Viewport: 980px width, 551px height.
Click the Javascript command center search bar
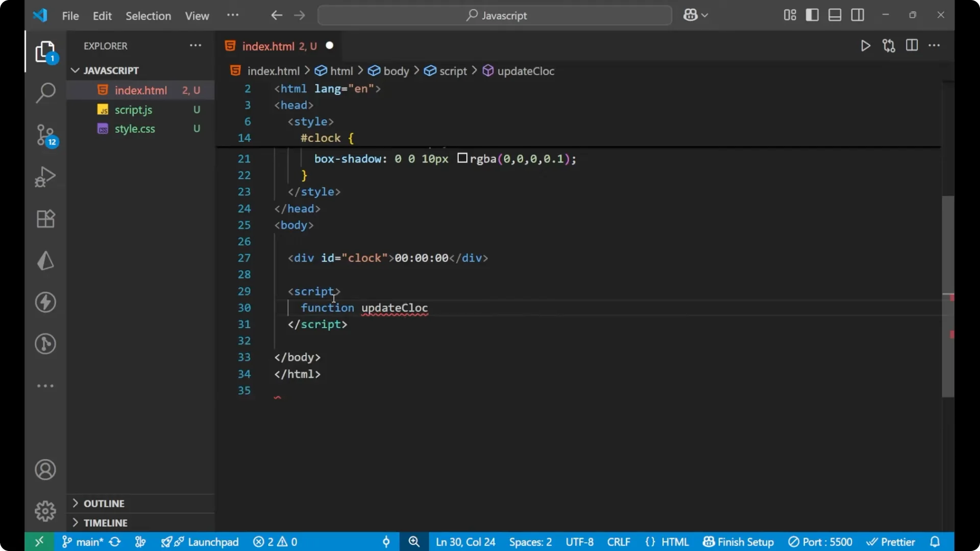494,15
